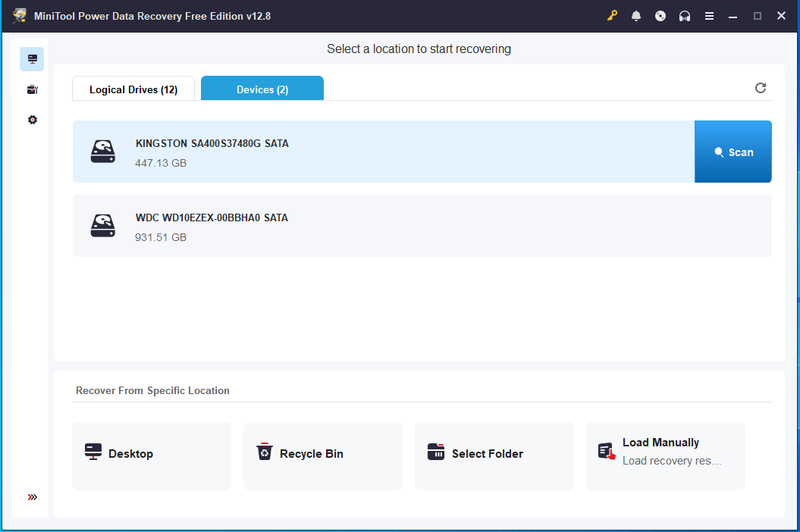Click Load Manually to load recovery results
The height and width of the screenshot is (532, 800).
tap(665, 454)
